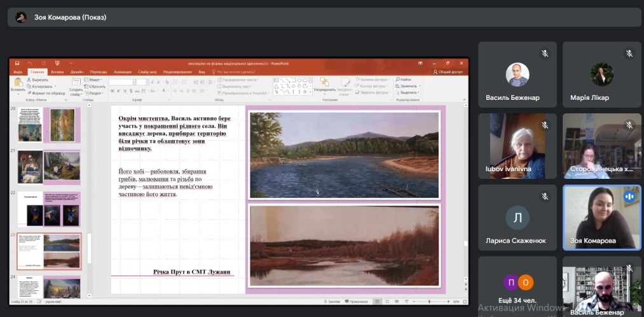
Task: Click the Что вы хотите сделать search box
Action: (x=235, y=72)
